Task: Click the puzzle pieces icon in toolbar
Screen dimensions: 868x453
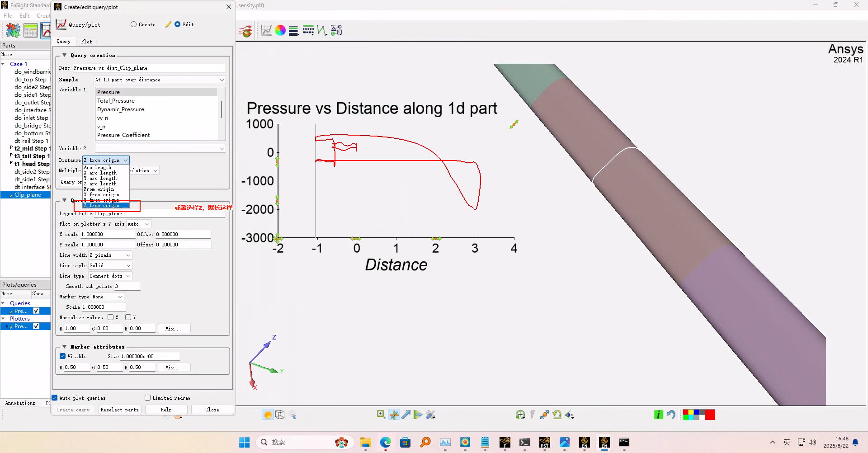Action: (13, 31)
